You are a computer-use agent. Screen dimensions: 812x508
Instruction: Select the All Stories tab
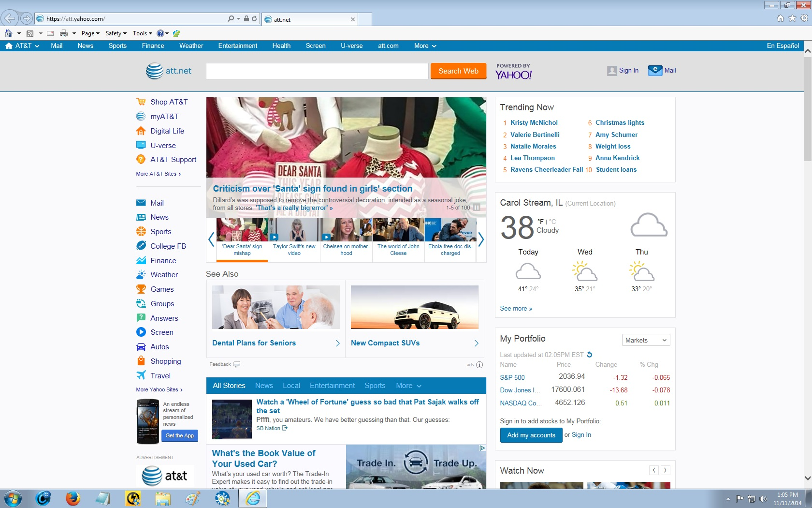point(229,386)
